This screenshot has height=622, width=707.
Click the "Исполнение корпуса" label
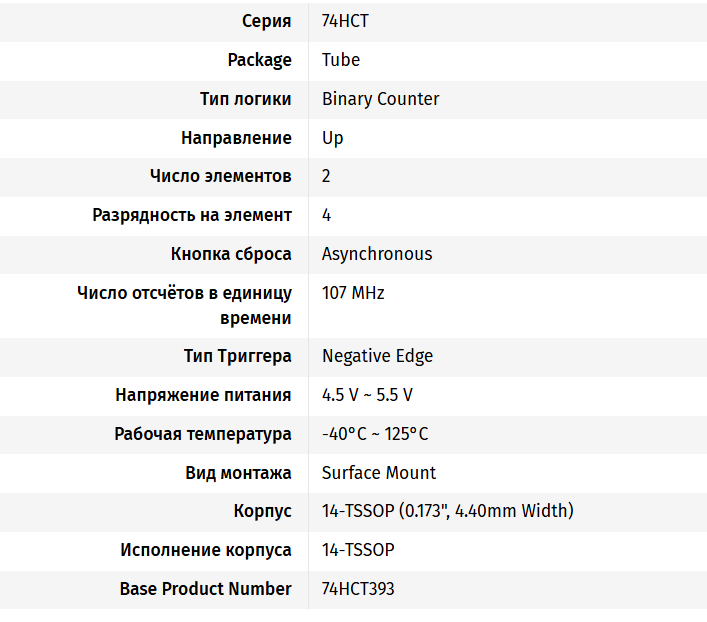tap(206, 550)
